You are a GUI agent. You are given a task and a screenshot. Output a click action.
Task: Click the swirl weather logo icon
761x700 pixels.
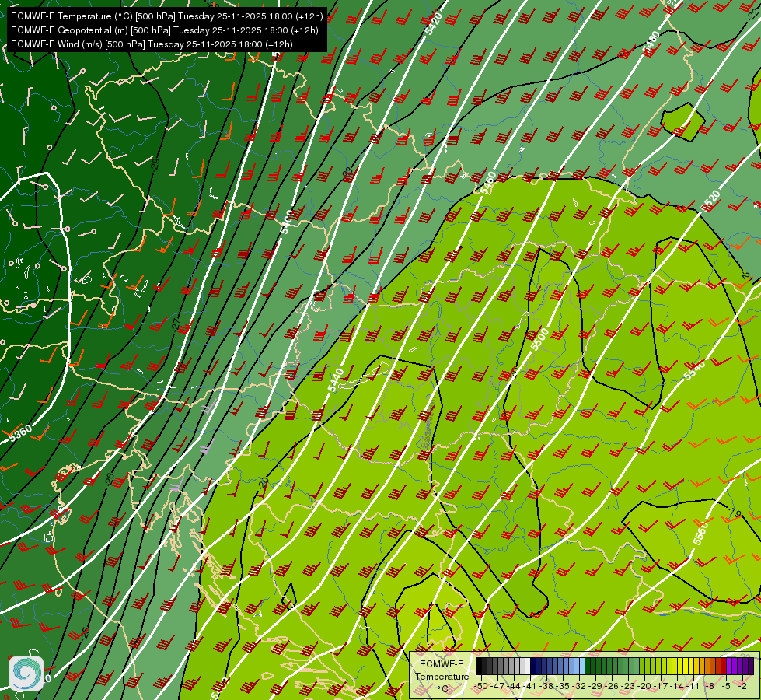click(x=26, y=674)
